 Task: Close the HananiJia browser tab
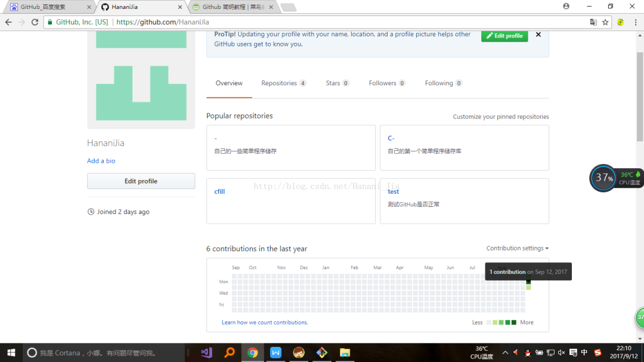(x=180, y=7)
